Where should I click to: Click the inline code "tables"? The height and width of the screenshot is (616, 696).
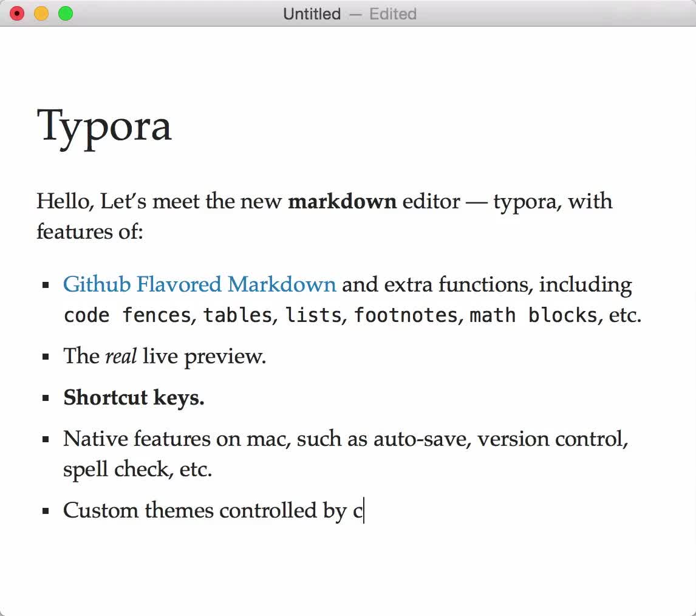[237, 315]
